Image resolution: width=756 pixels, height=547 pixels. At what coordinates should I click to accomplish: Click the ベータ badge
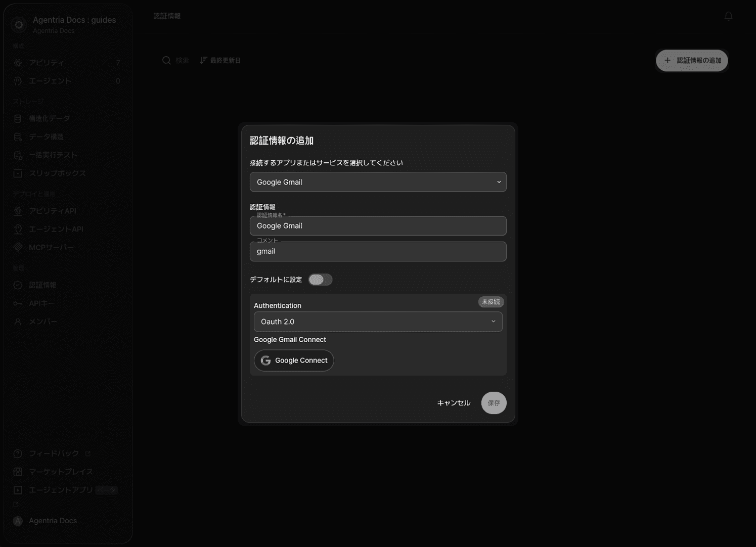(106, 490)
